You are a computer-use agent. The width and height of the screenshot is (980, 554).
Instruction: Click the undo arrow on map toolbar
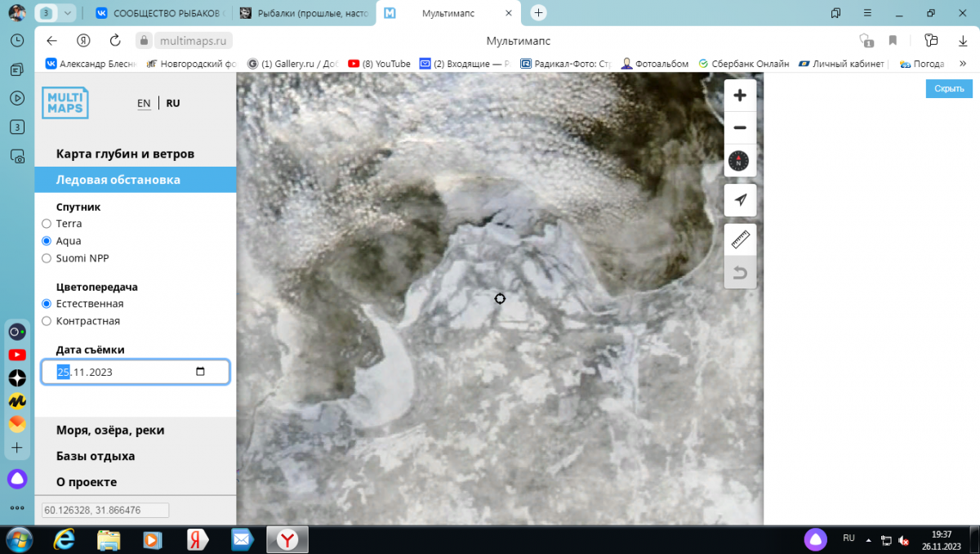pos(740,273)
